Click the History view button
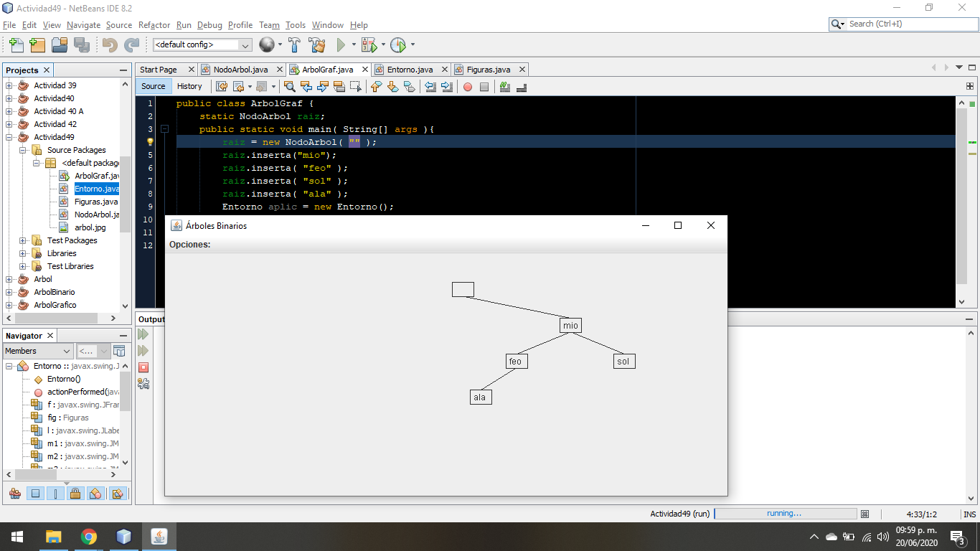Viewport: 980px width, 551px height. [x=189, y=86]
